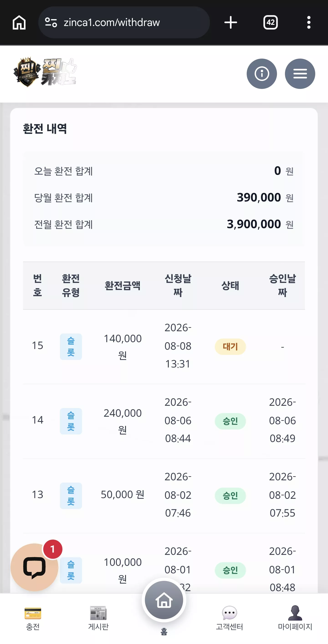The height and width of the screenshot is (644, 328).
Task: Open a new browser tab with plus icon
Action: click(x=230, y=23)
